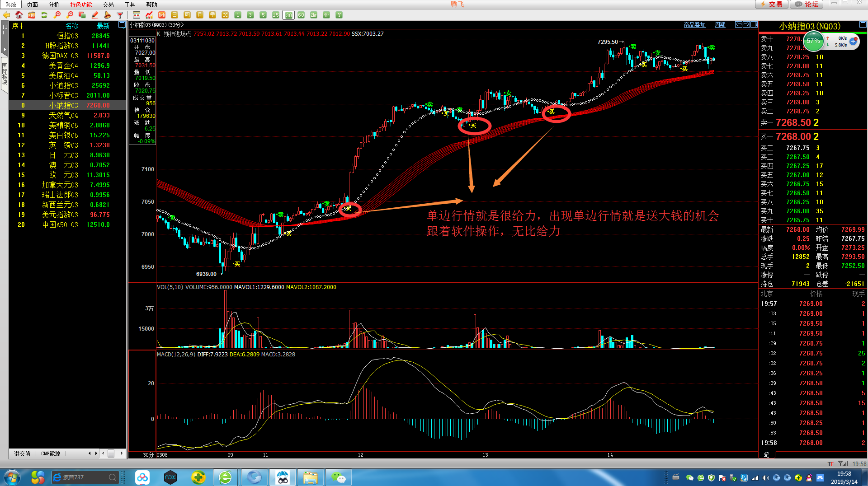Screen dimensions: 868x486
Task: Select 美原油04 row in quote list
Action: (68, 75)
